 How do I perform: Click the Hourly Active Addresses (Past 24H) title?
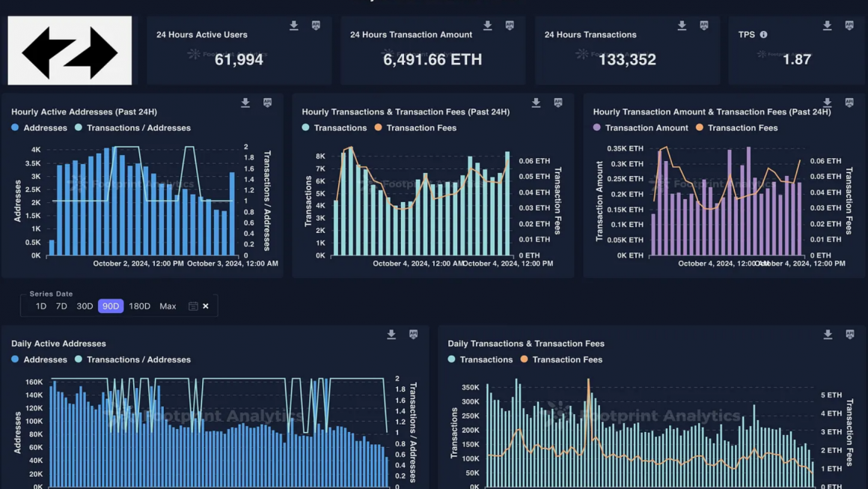(84, 112)
